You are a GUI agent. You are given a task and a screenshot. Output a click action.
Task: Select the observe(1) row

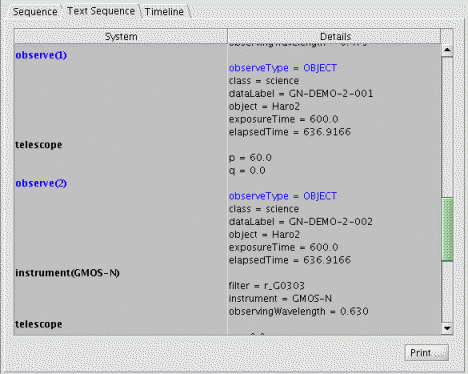pos(41,55)
